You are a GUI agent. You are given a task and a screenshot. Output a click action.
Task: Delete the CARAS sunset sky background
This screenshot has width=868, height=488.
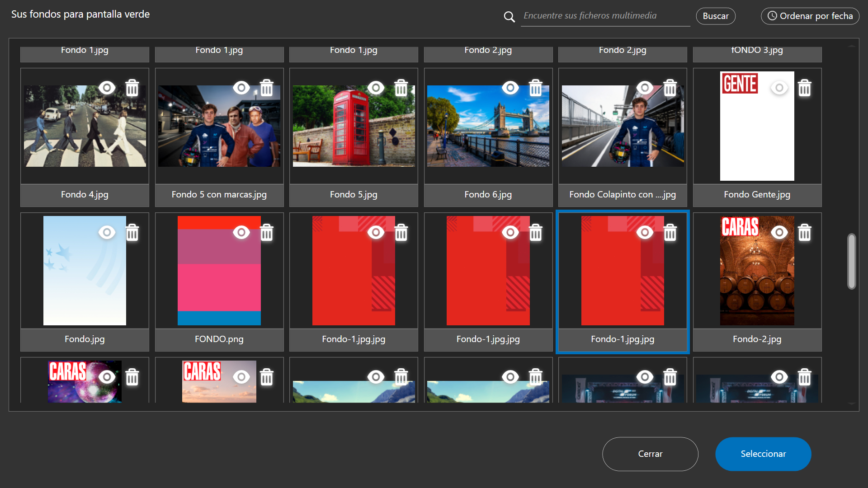[x=267, y=377]
